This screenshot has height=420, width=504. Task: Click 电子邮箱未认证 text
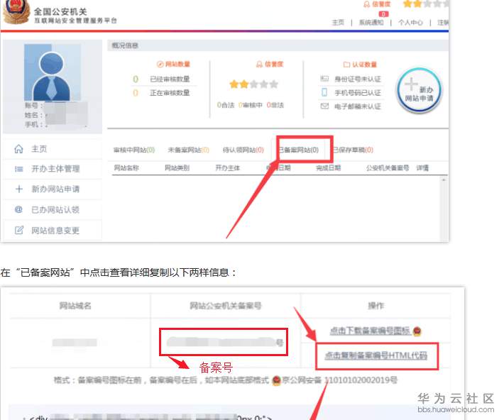[x=358, y=106]
